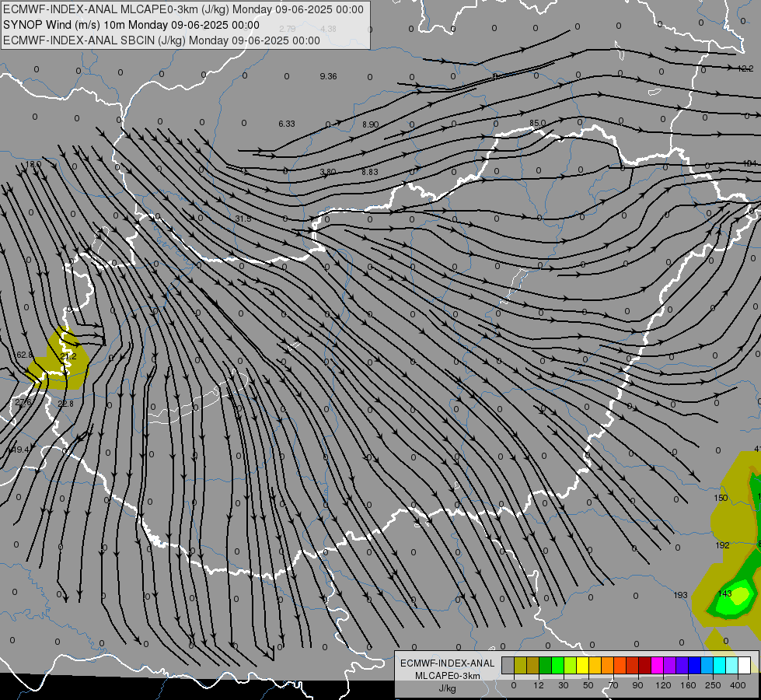This screenshot has width=761, height=700.
Task: Click the violet legend swatch
Action: pos(682,665)
